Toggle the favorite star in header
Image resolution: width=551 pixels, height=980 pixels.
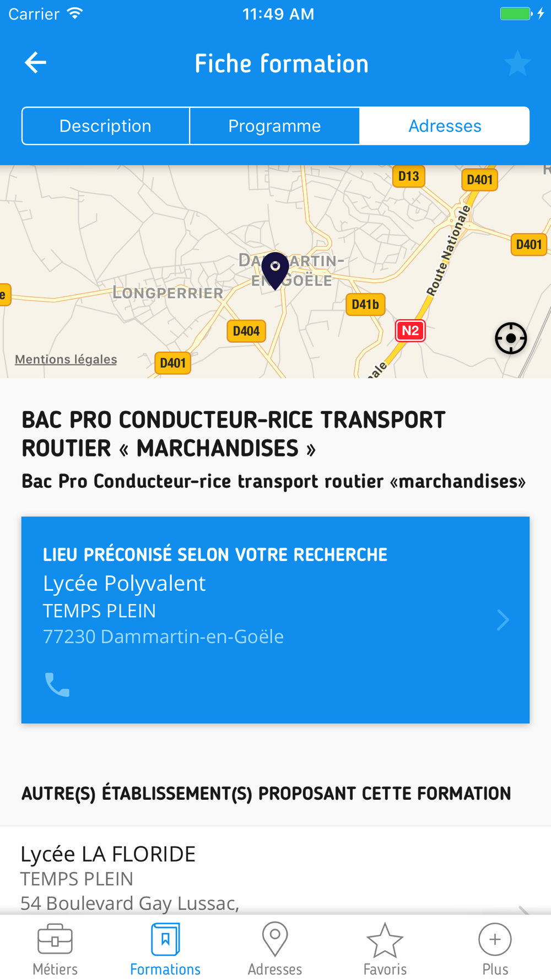[517, 63]
